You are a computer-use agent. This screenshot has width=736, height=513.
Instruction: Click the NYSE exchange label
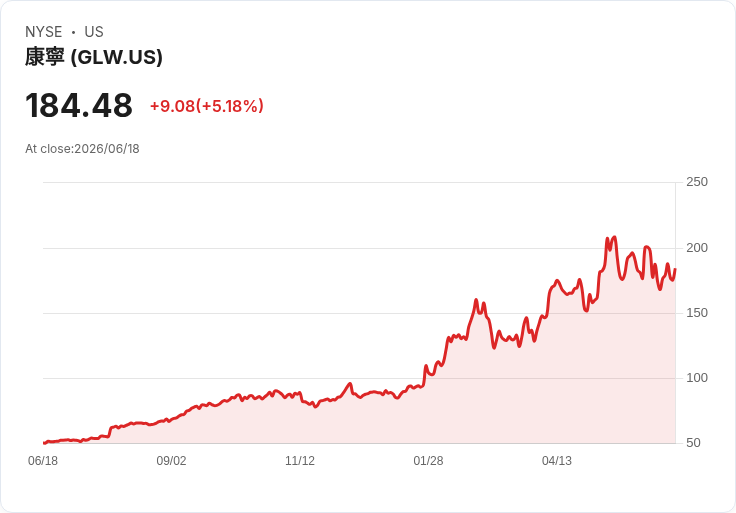pyautogui.click(x=44, y=32)
